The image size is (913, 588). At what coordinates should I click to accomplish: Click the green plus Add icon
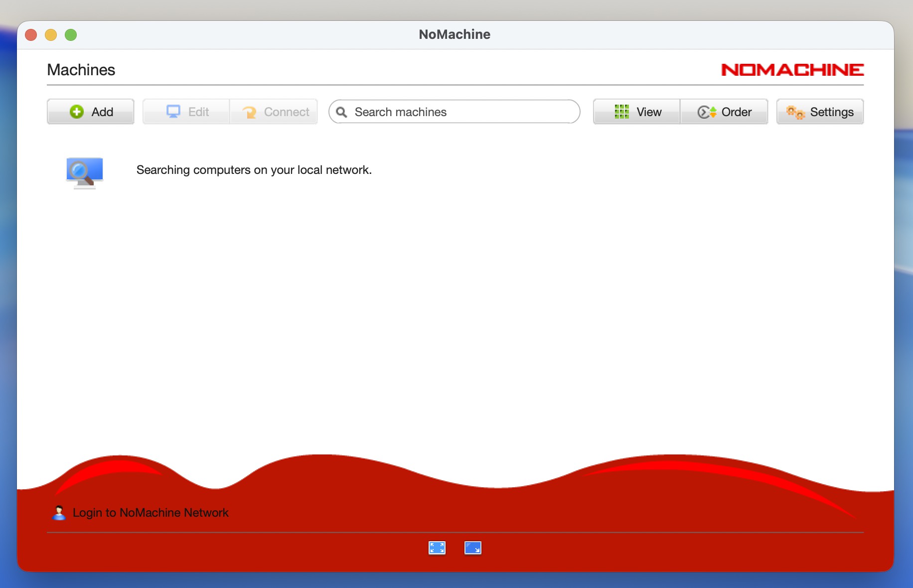coord(77,112)
